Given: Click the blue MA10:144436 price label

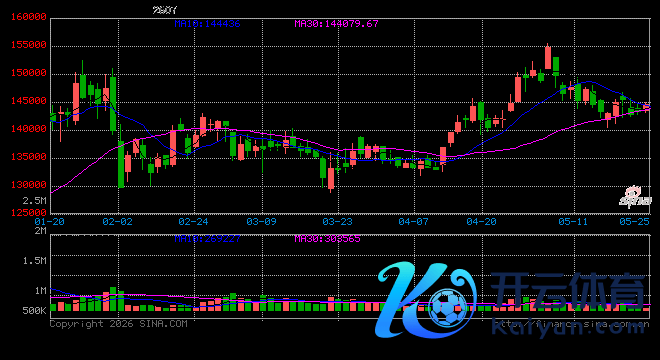Looking at the screenshot, I should [x=207, y=24].
